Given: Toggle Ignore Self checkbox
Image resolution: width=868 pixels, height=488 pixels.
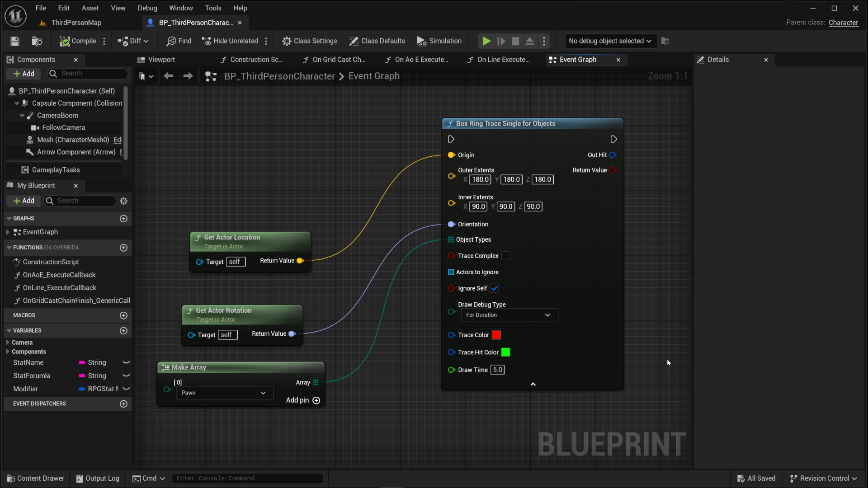Looking at the screenshot, I should pyautogui.click(x=495, y=289).
